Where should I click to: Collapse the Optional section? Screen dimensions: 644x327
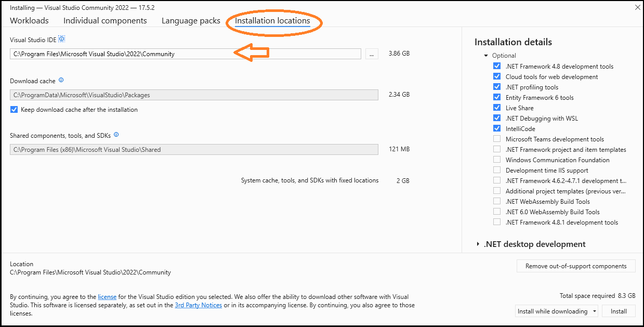(x=485, y=55)
